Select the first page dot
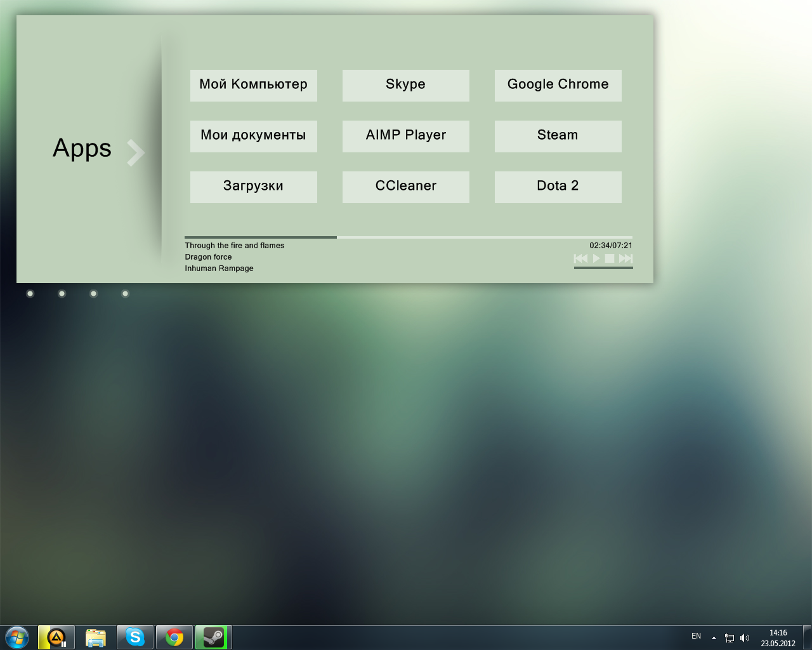 pyautogui.click(x=30, y=293)
